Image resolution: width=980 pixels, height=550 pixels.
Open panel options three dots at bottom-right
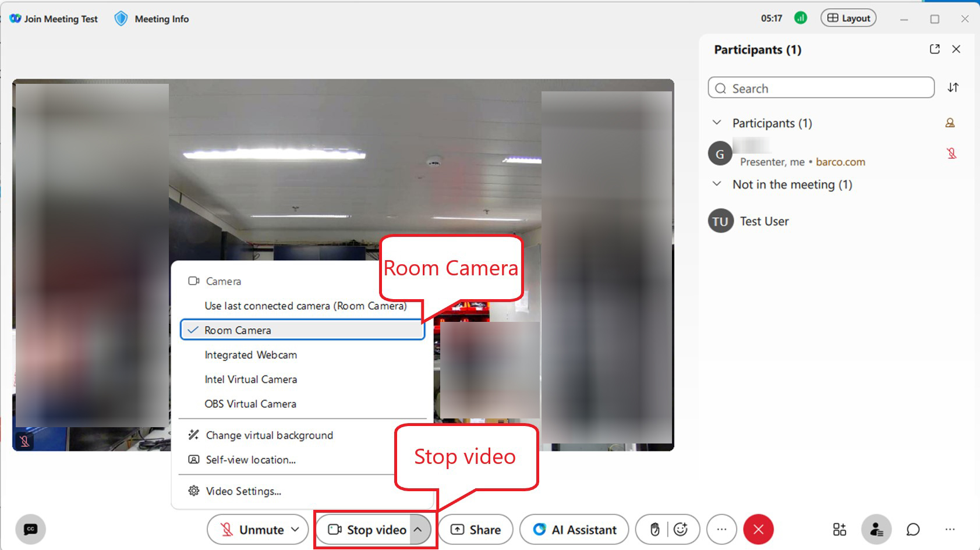[950, 530]
